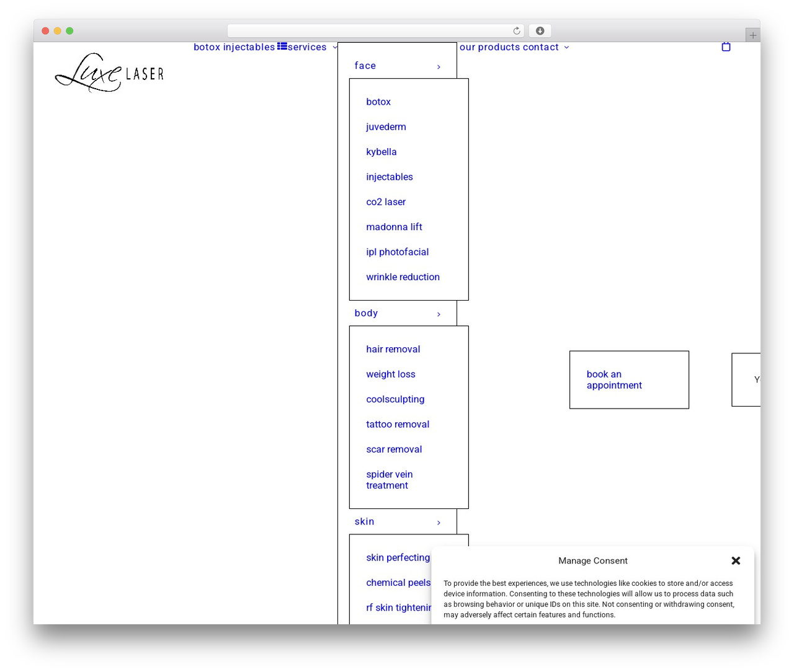Open the chemical peels link

point(398,583)
